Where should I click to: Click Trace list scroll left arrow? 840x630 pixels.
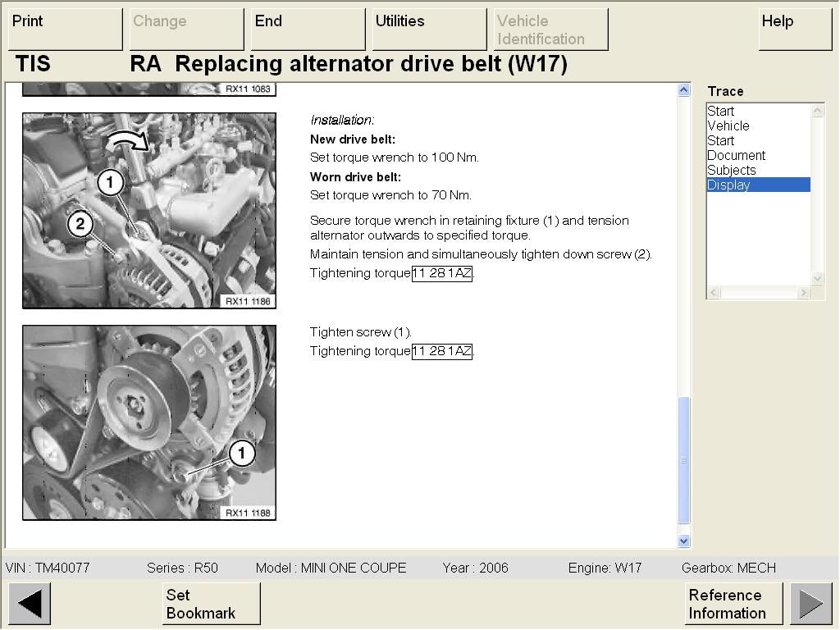[x=714, y=293]
